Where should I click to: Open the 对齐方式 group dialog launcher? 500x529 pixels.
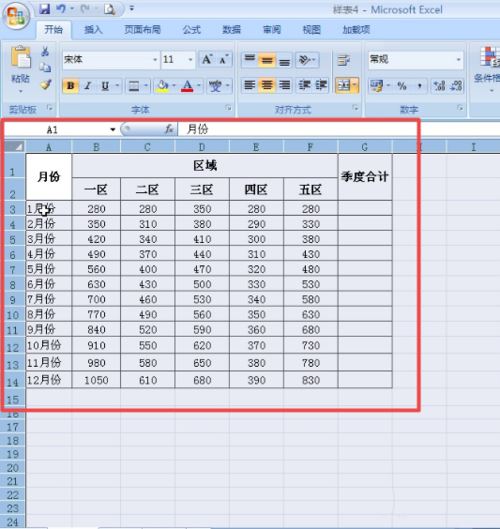[355, 108]
